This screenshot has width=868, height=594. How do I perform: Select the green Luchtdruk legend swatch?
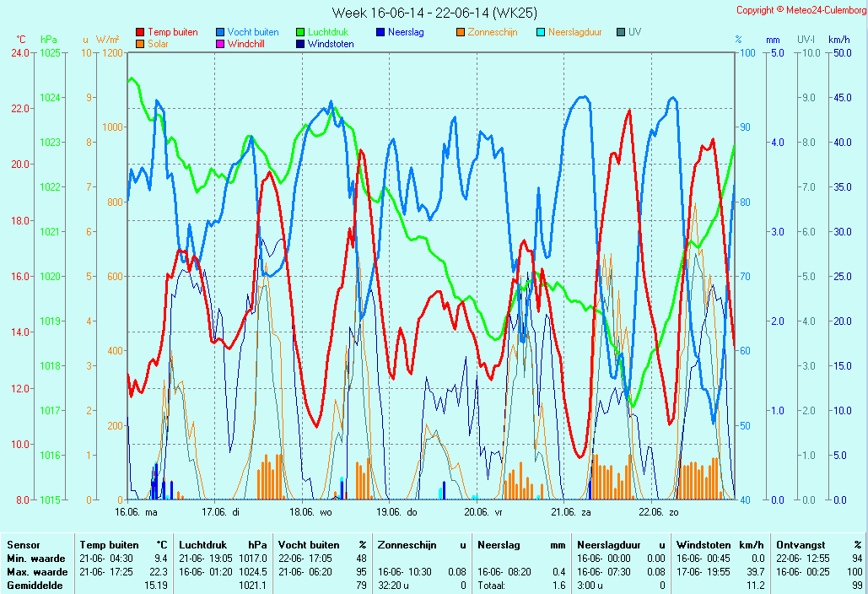pyautogui.click(x=300, y=33)
